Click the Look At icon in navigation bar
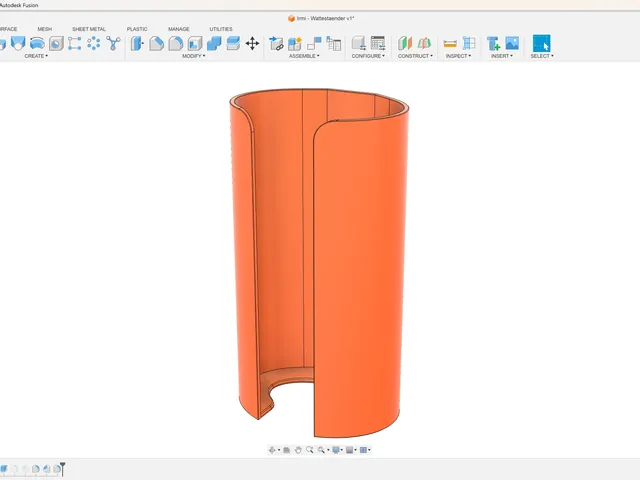This screenshot has width=640, height=480. point(287,450)
